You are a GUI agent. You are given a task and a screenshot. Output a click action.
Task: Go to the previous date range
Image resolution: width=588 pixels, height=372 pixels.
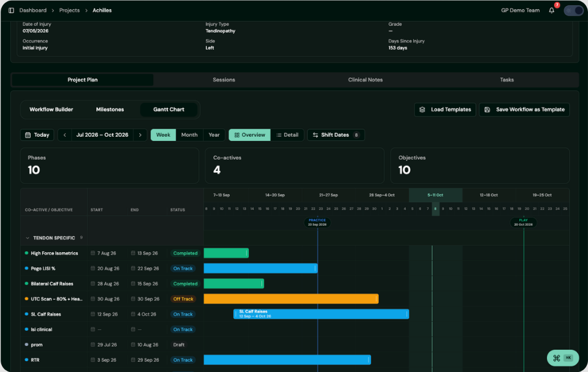pos(64,135)
